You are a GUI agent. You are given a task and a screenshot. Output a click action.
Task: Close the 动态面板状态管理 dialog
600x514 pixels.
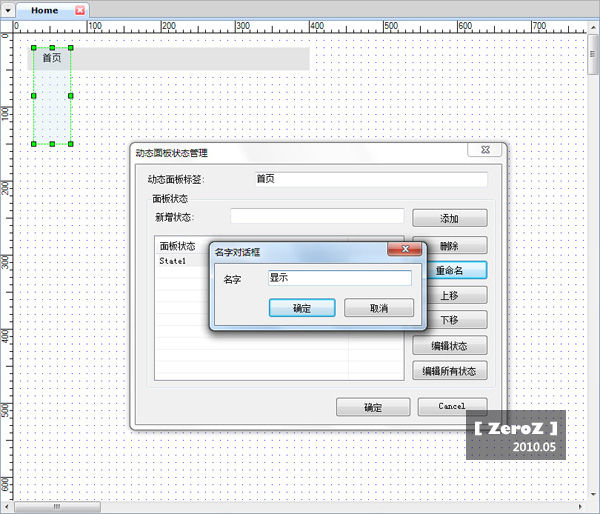485,150
